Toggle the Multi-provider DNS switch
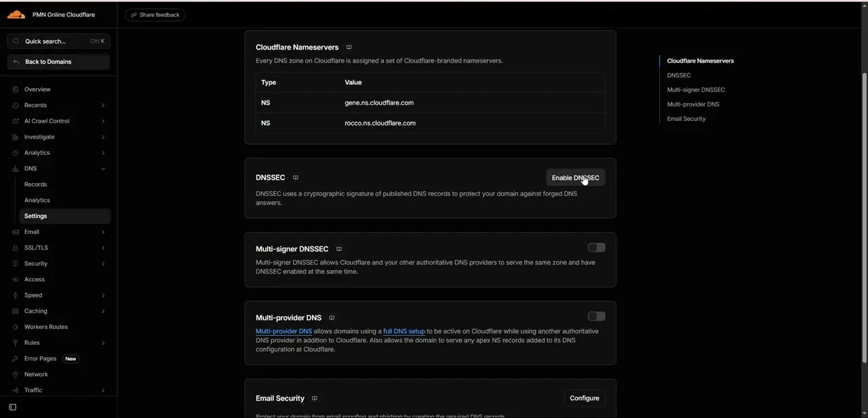This screenshot has width=868, height=418. (596, 316)
